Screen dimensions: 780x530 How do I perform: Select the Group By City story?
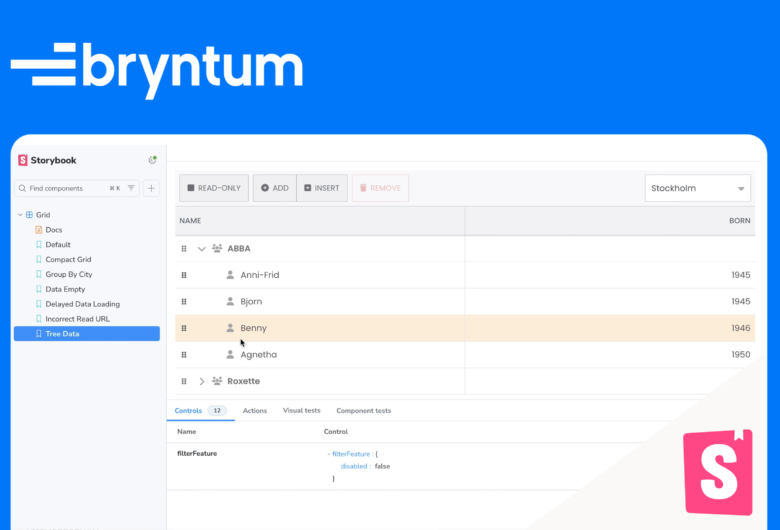pos(69,275)
